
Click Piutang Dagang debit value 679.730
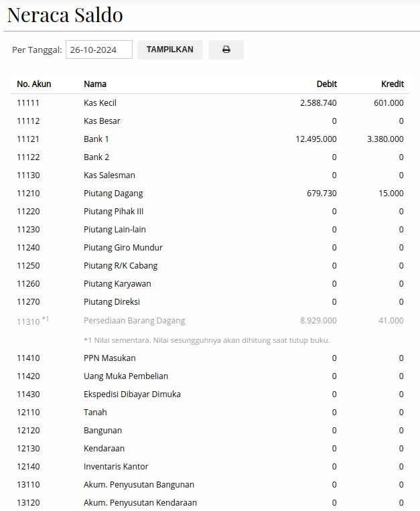click(321, 193)
